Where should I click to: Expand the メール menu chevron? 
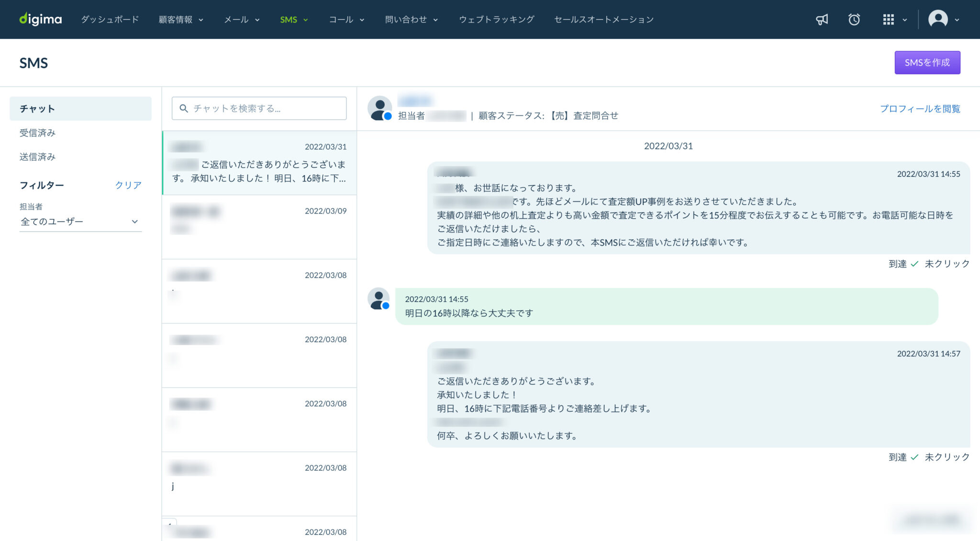tap(257, 20)
